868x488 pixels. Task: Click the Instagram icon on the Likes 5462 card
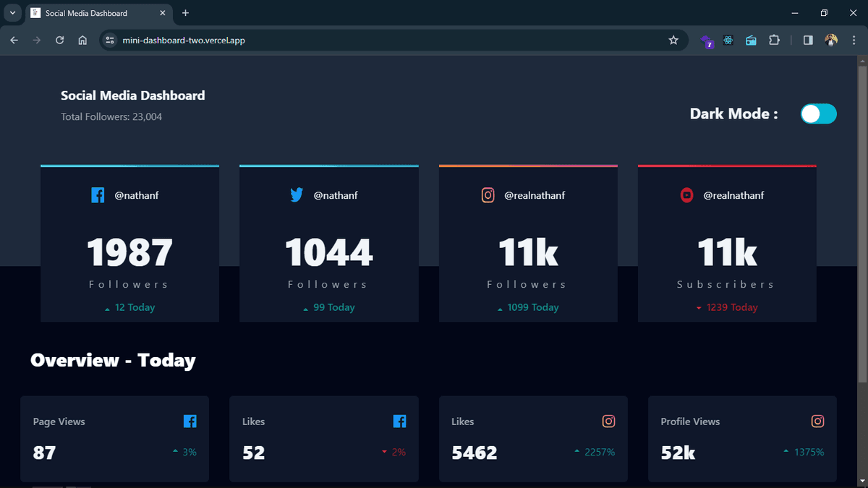coord(608,421)
